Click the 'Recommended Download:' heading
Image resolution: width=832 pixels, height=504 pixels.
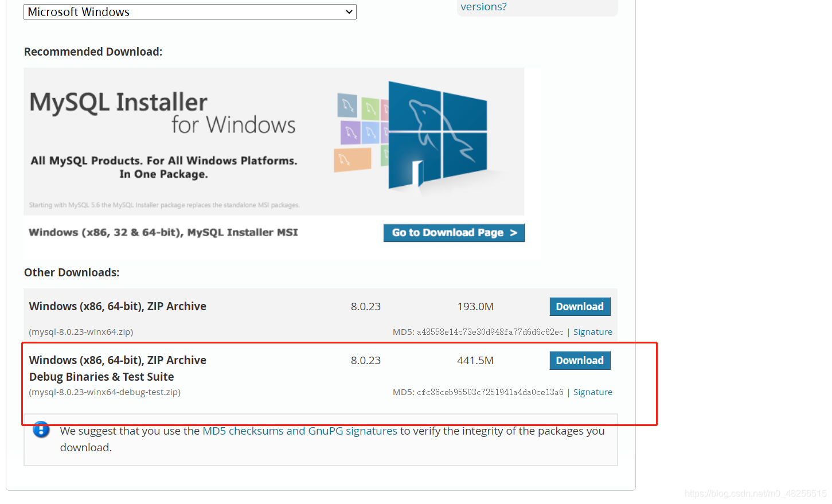click(x=93, y=52)
